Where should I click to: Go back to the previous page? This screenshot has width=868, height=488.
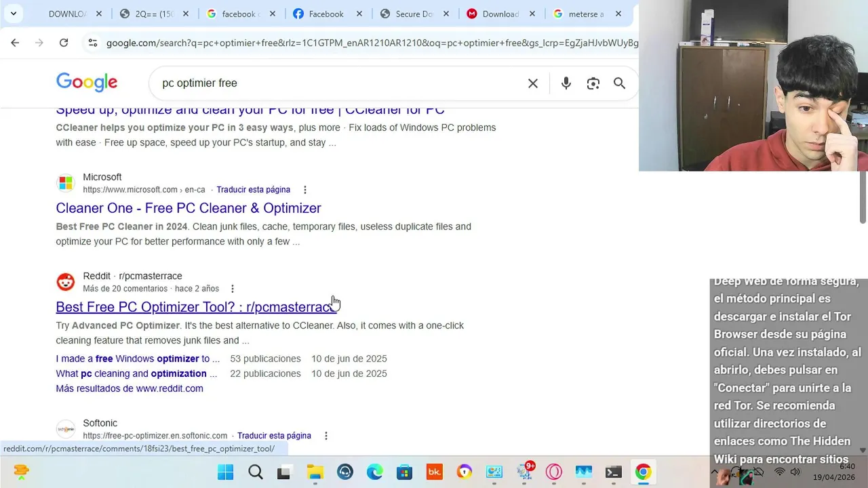point(15,43)
